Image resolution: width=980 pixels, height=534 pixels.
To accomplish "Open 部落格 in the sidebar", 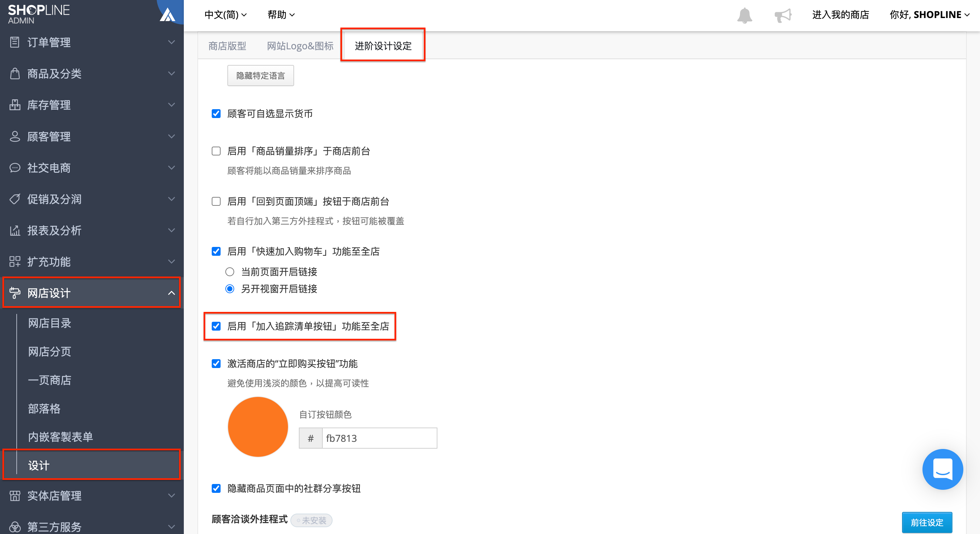I will 44,408.
